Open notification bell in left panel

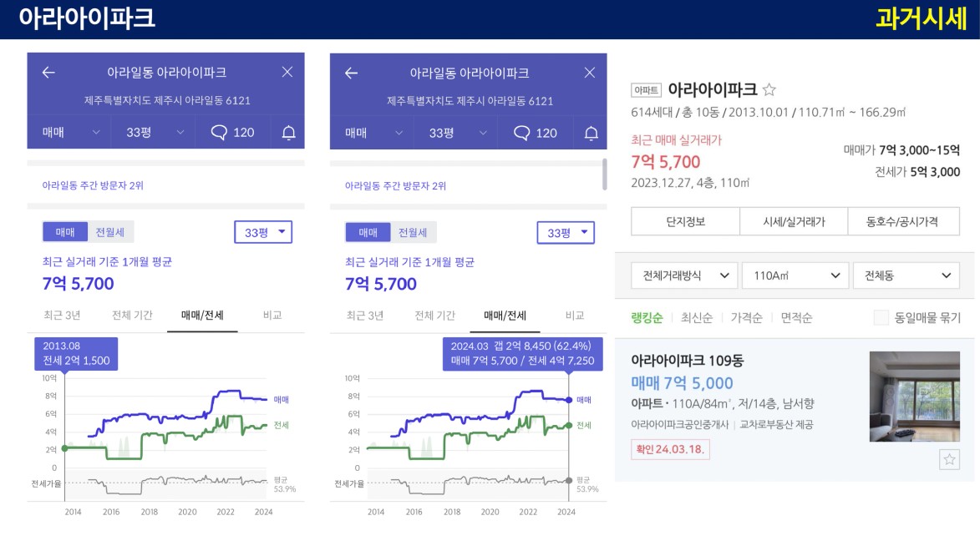pos(288,133)
